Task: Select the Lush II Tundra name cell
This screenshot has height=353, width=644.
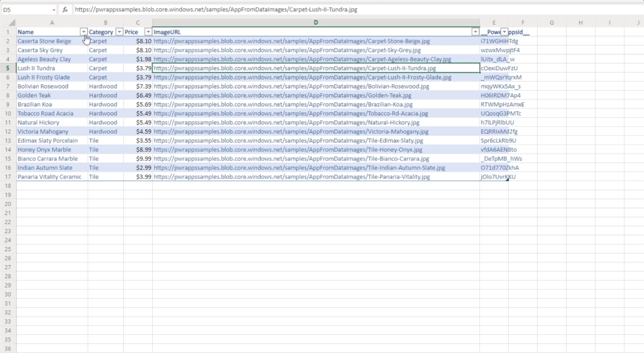Action: (52, 68)
